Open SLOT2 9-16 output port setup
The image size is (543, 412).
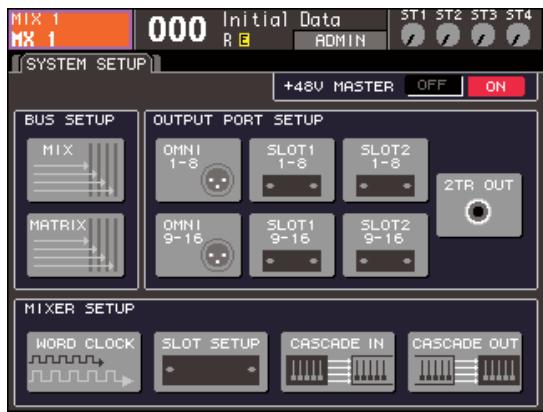pyautogui.click(x=385, y=245)
